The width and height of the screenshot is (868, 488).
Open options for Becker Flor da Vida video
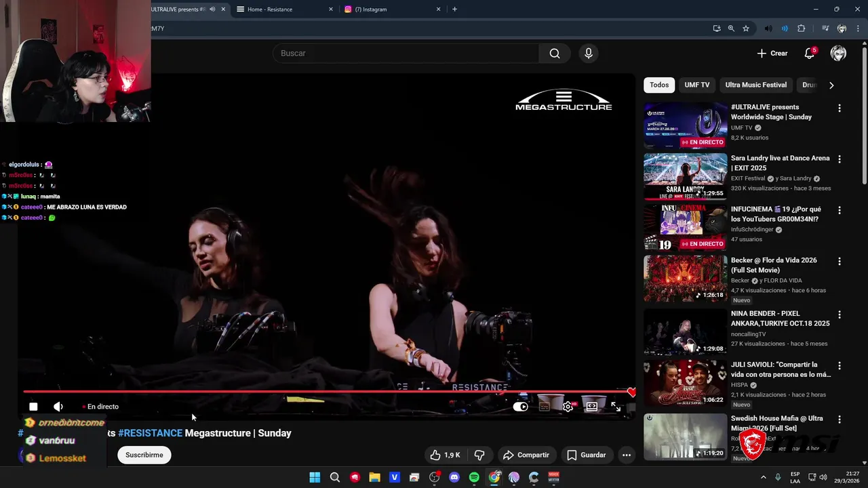840,261
